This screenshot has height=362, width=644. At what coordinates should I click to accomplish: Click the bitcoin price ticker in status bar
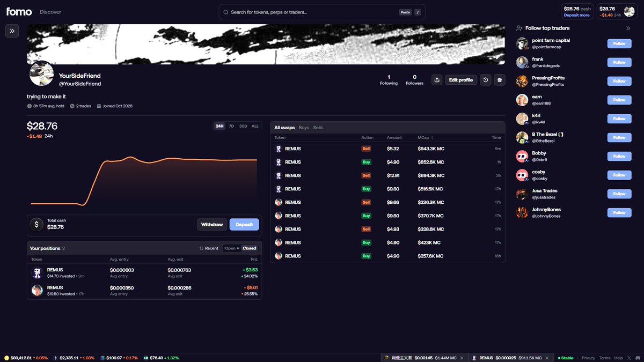26,358
